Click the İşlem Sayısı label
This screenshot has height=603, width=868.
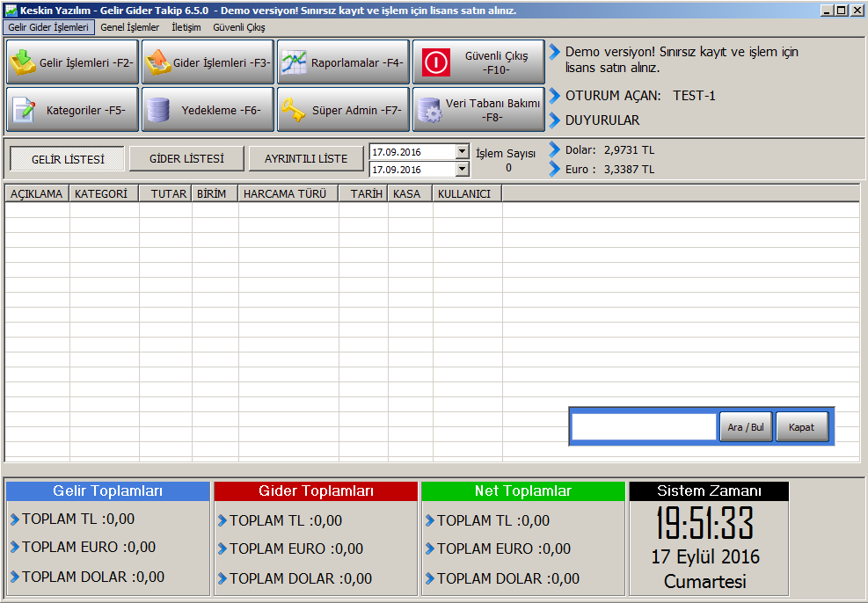pos(506,154)
